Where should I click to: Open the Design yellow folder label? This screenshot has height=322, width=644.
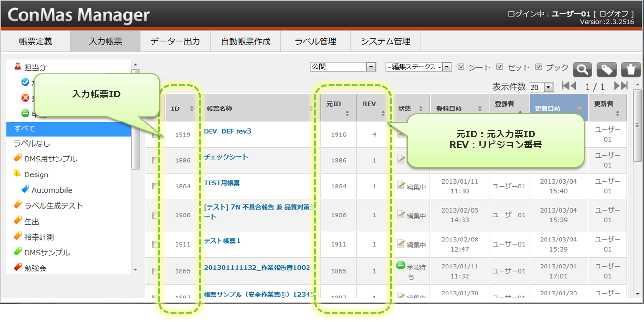pos(36,174)
